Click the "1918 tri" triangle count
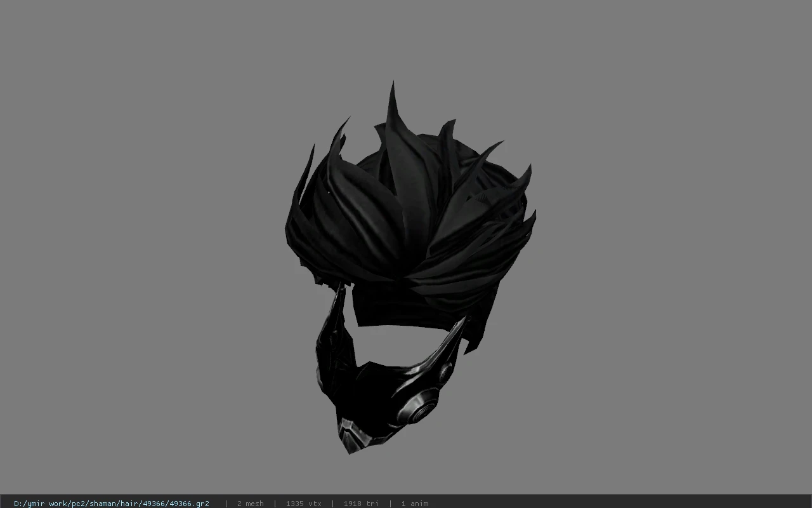 pyautogui.click(x=361, y=504)
